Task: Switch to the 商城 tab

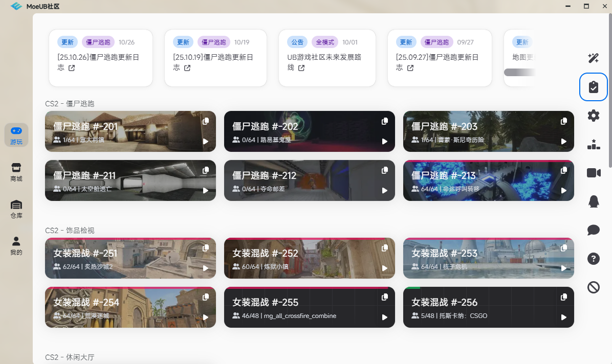Action: coord(16,172)
